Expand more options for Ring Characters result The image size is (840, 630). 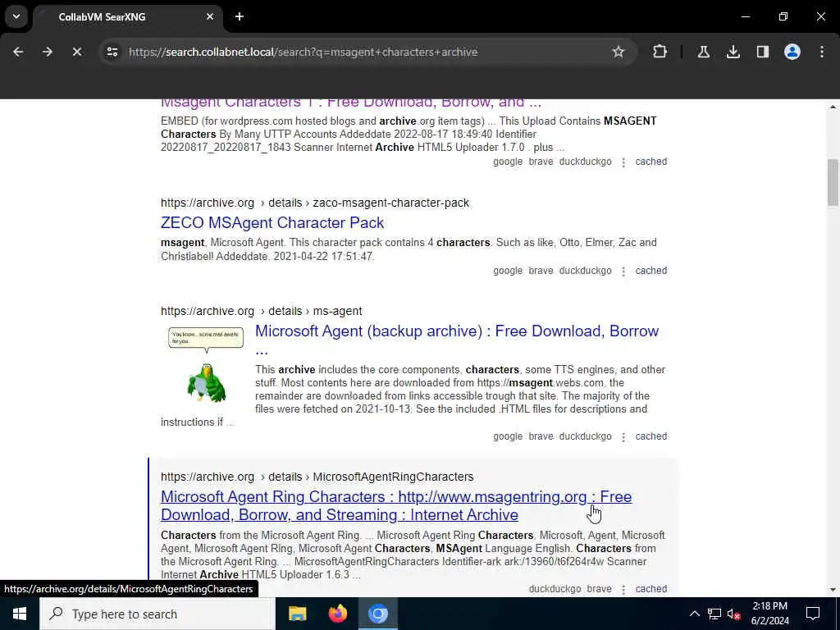[623, 589]
